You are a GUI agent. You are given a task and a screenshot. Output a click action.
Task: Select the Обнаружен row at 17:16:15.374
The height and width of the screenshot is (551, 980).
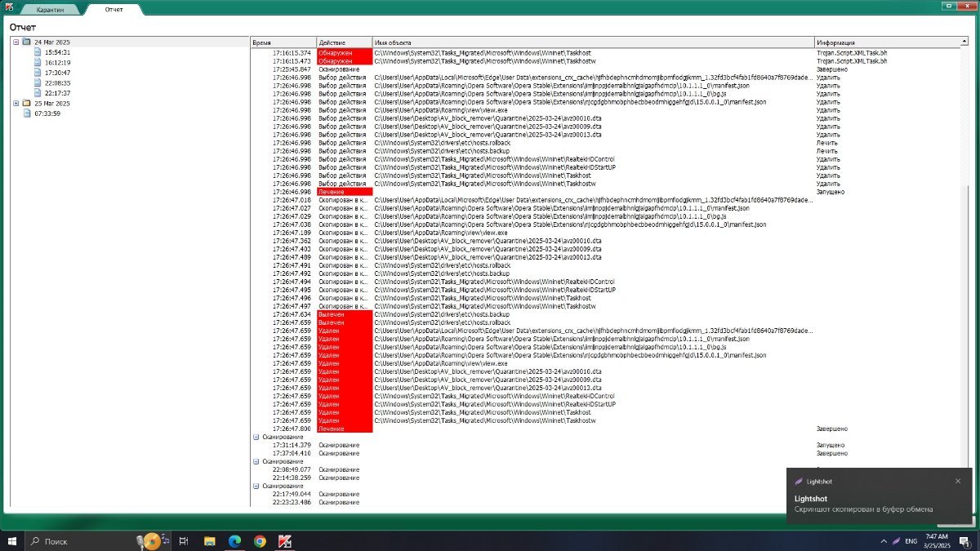pos(608,53)
